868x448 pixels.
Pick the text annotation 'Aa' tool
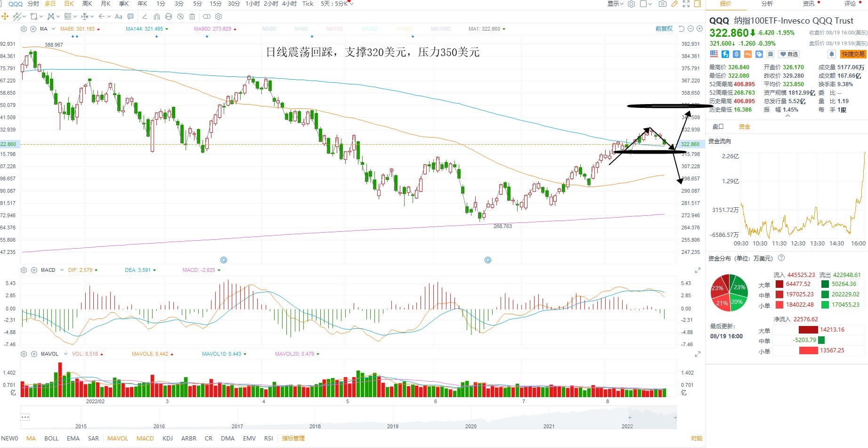(x=119, y=16)
